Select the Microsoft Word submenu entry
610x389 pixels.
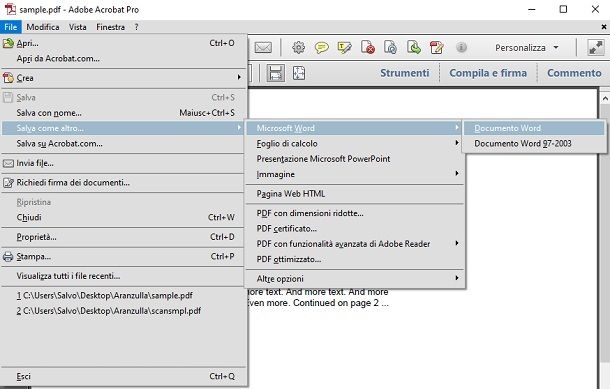coord(355,128)
